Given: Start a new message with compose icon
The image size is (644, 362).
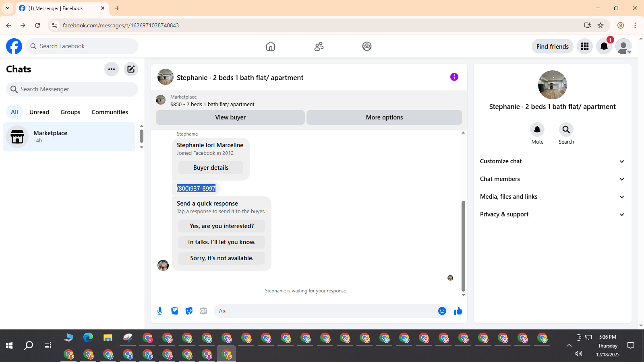Looking at the screenshot, I should click(x=131, y=69).
